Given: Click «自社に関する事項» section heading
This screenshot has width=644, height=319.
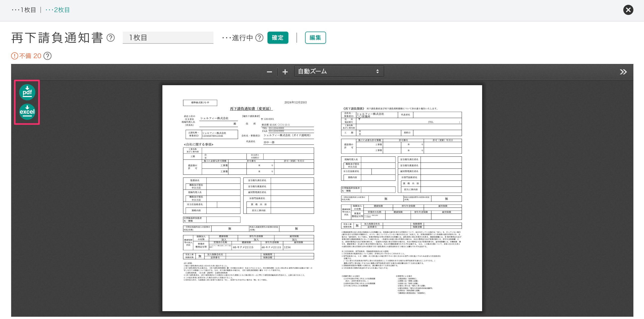Looking at the screenshot, I should click(x=199, y=144).
